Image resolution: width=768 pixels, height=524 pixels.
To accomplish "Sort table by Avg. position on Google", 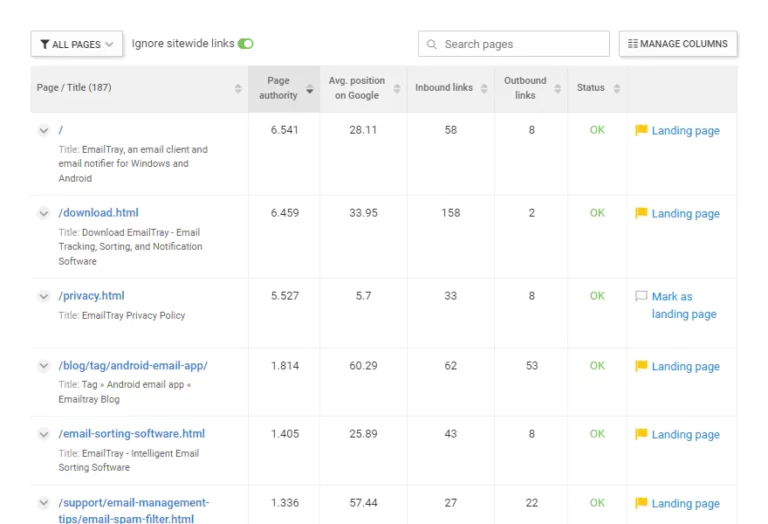I will click(356, 88).
